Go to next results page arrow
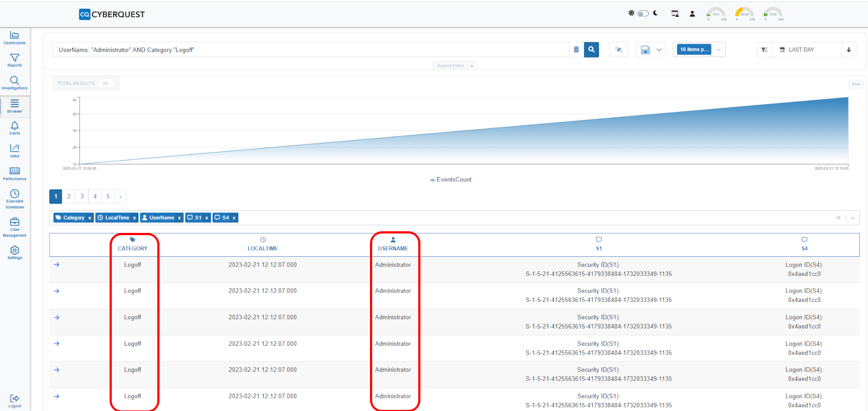The height and width of the screenshot is (411, 868). pos(120,197)
